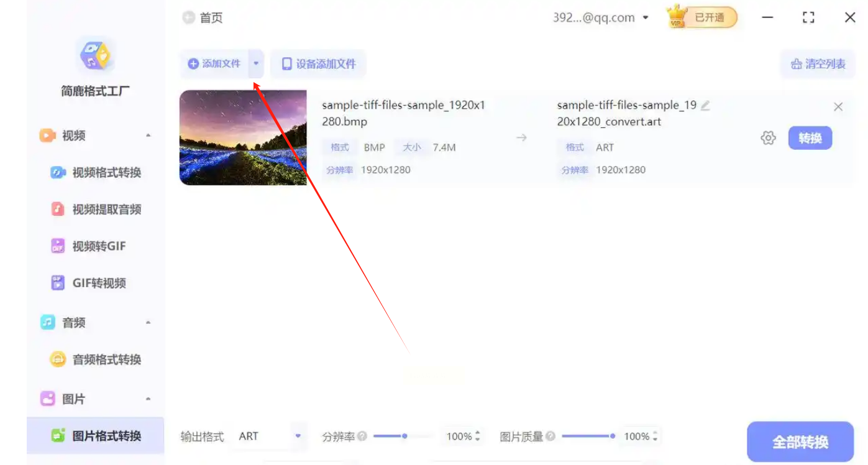Click the pencil icon to rename output file

tap(705, 106)
